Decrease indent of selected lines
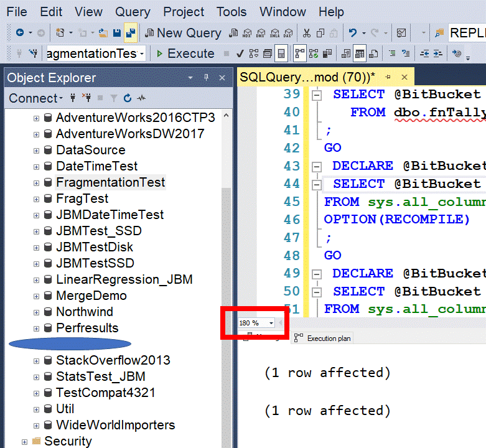This screenshot has width=486, height=448. (424, 54)
